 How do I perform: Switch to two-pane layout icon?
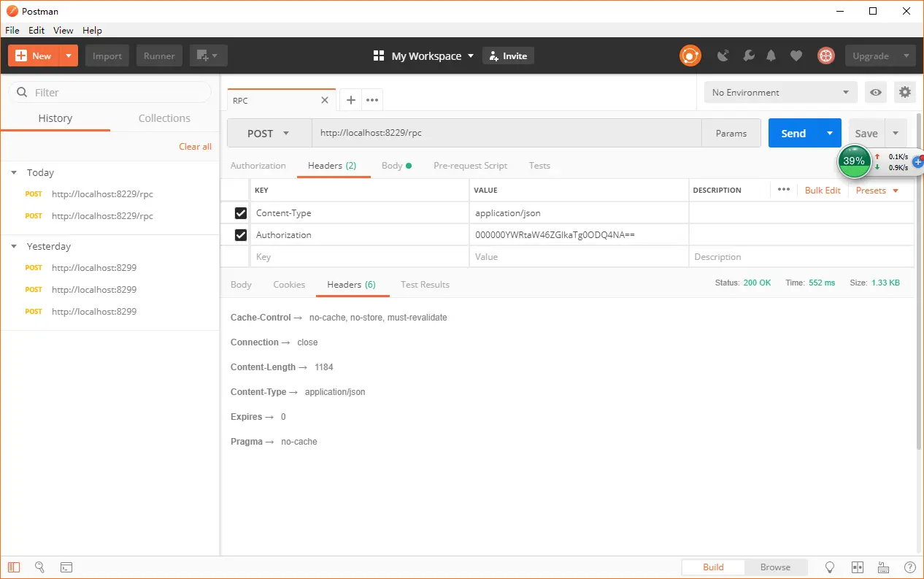pyautogui.click(x=858, y=567)
